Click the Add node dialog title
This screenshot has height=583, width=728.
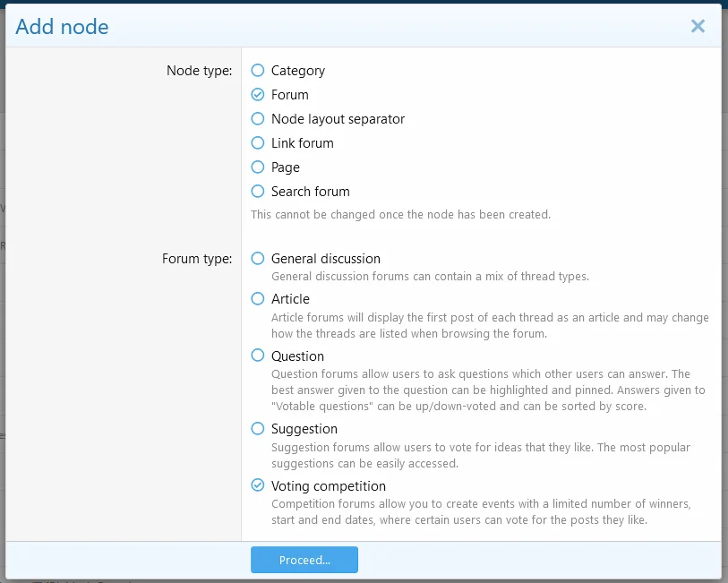[x=63, y=27]
